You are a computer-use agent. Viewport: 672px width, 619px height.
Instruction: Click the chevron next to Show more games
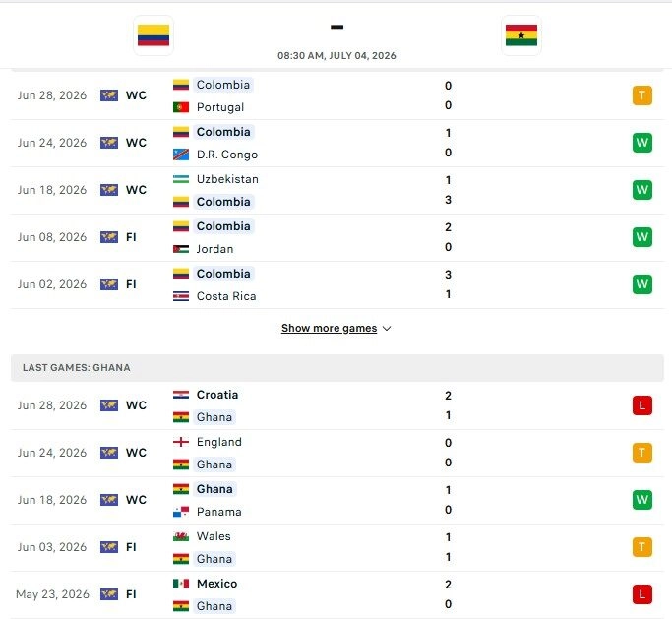[387, 329]
